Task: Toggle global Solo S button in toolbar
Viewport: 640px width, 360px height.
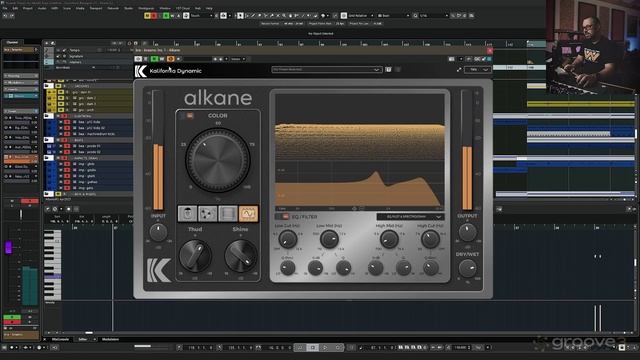Action: point(154,16)
